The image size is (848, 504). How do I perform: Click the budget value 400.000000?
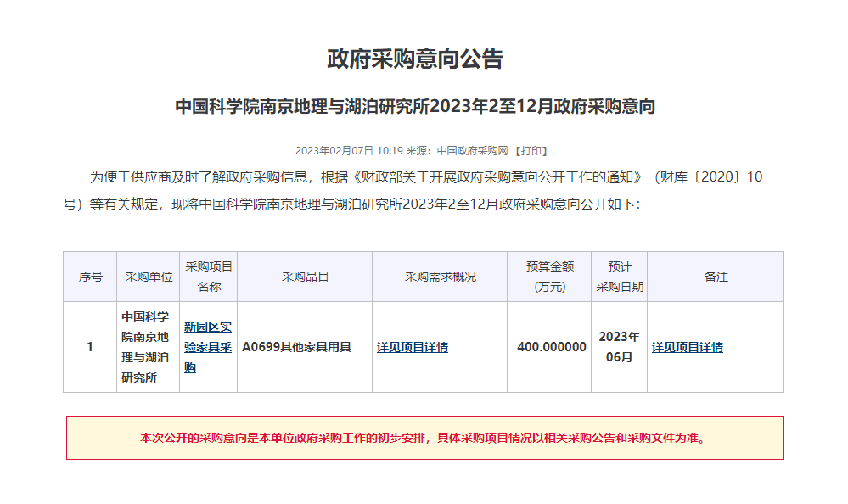(x=552, y=347)
